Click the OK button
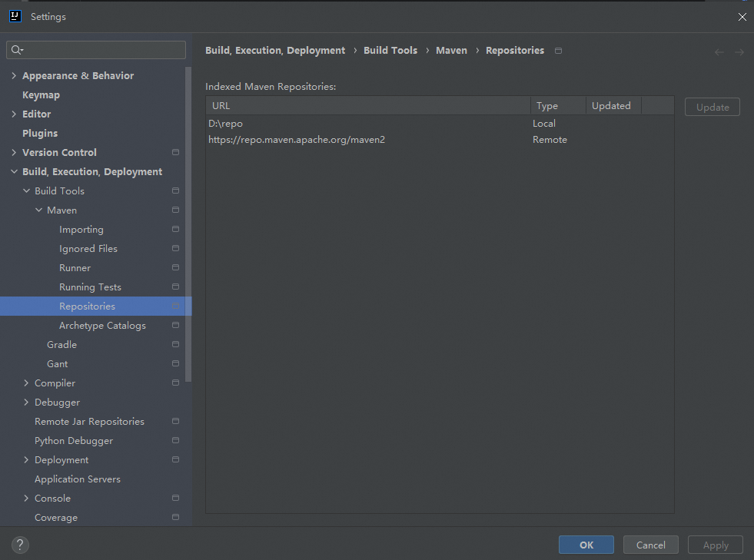The image size is (754, 560). pyautogui.click(x=586, y=545)
